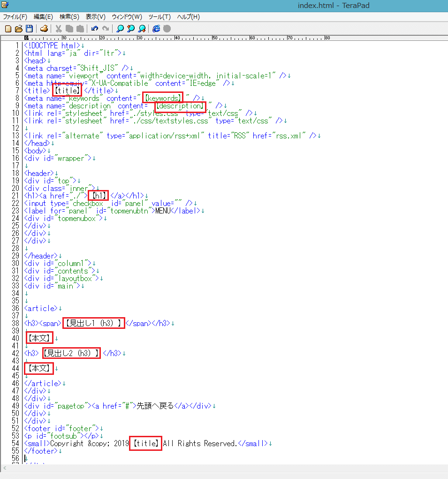
Task: Open the ファイル(F) menu
Action: pos(15,17)
